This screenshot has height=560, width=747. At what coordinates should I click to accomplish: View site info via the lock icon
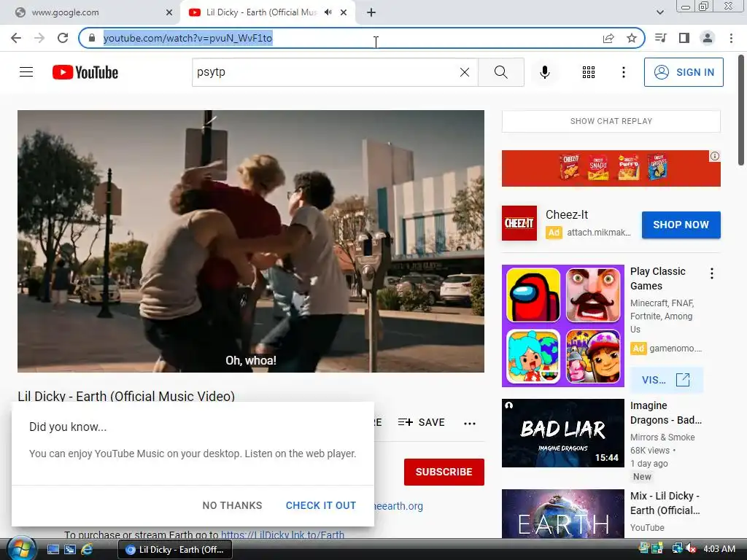click(x=92, y=38)
